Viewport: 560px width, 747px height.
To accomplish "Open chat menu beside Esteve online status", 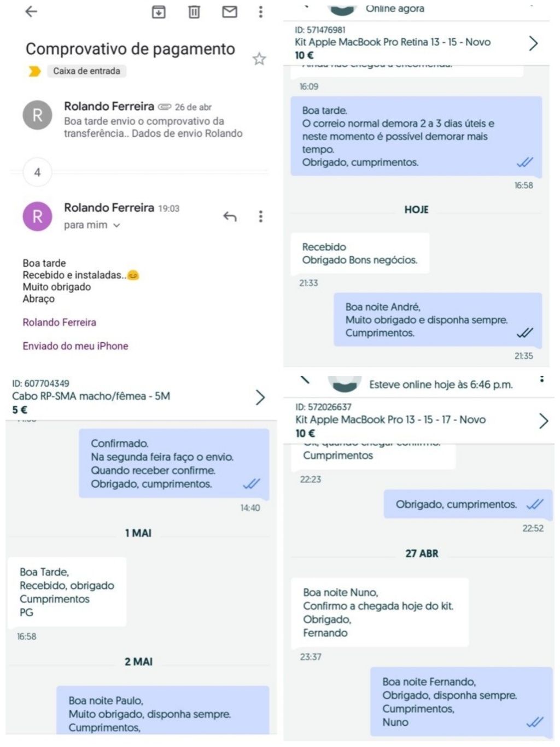I will point(541,379).
